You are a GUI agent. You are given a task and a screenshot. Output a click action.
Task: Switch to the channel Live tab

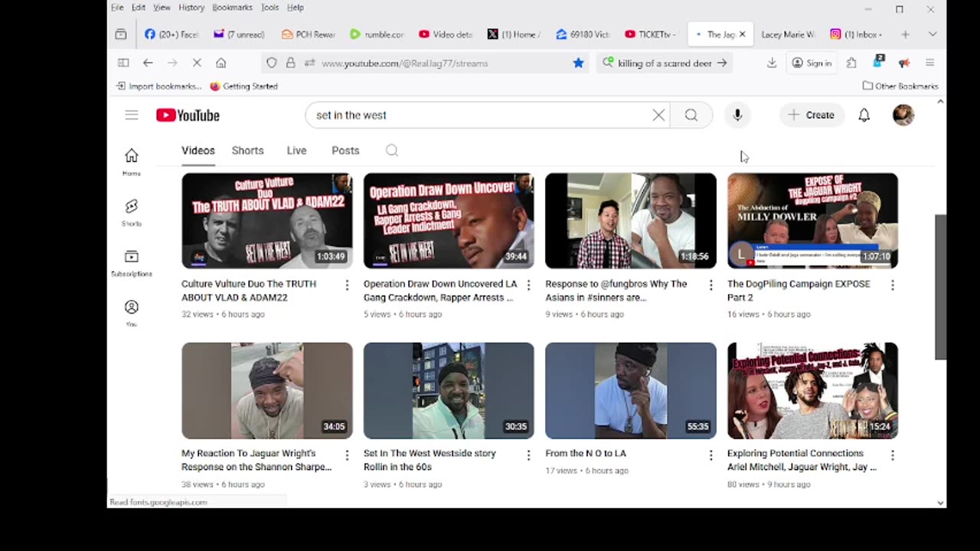(296, 151)
